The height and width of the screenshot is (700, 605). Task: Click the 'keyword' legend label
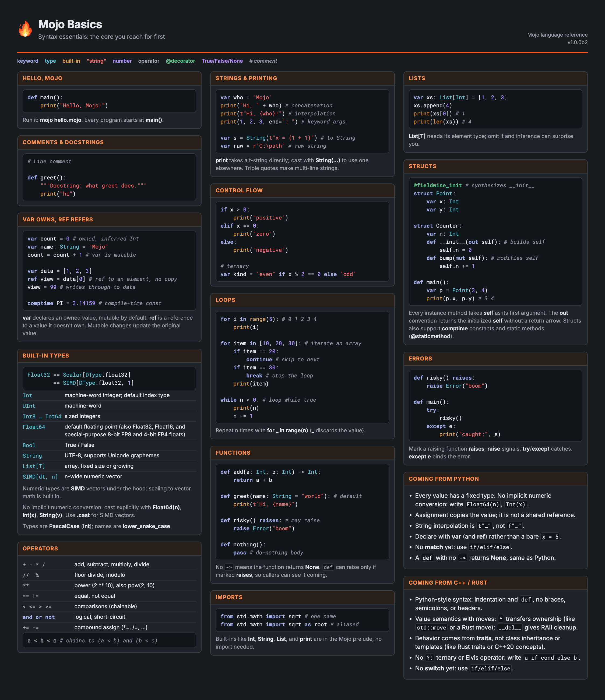coord(28,61)
